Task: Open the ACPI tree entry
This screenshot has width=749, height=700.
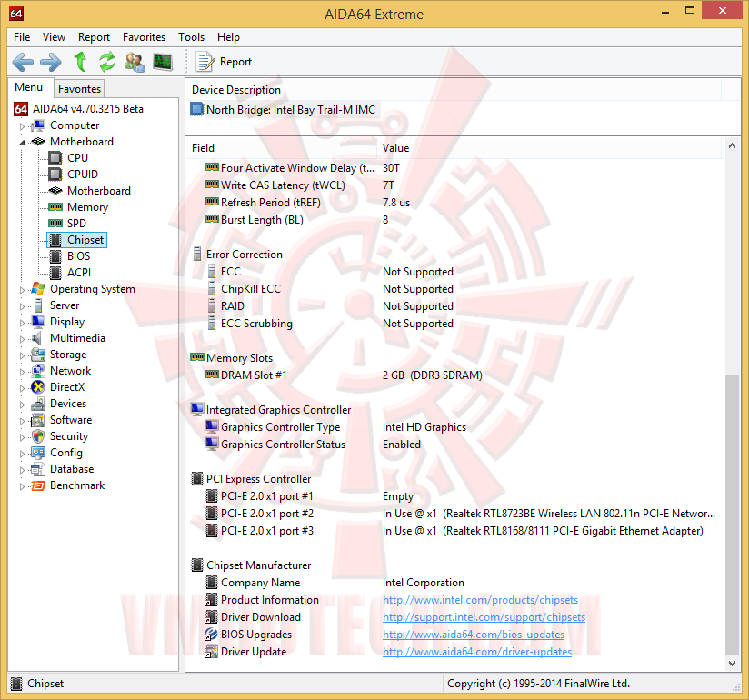Action: 79,273
